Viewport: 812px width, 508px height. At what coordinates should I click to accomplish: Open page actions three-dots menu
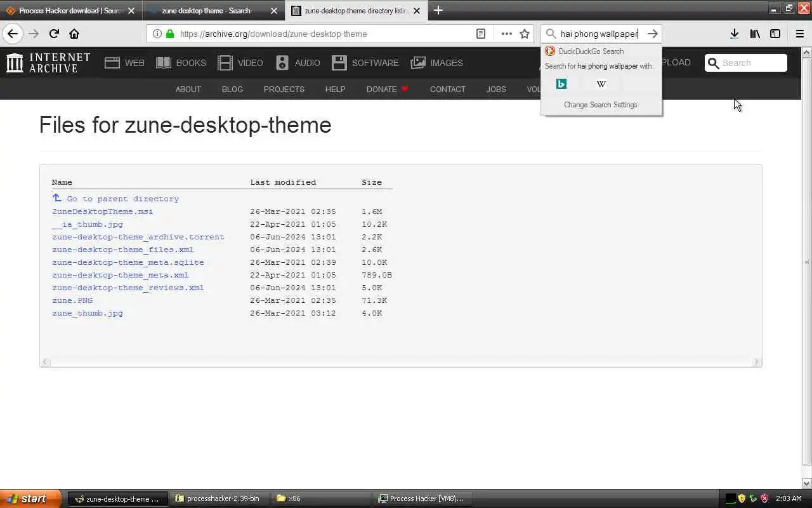[506, 34]
